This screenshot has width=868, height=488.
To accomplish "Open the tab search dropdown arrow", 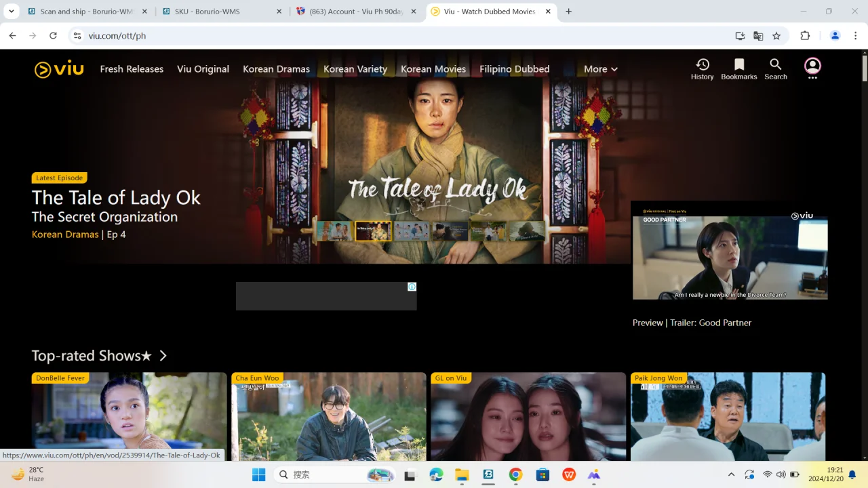I will coord(12,12).
